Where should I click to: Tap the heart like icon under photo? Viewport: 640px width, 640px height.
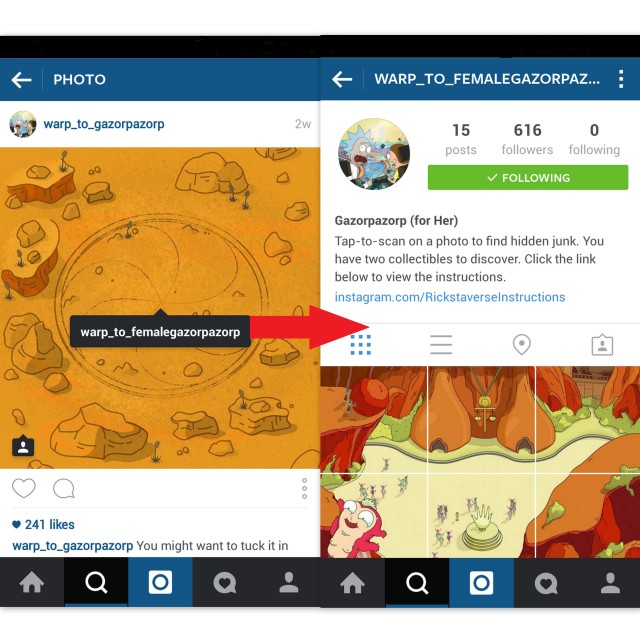coord(24,488)
